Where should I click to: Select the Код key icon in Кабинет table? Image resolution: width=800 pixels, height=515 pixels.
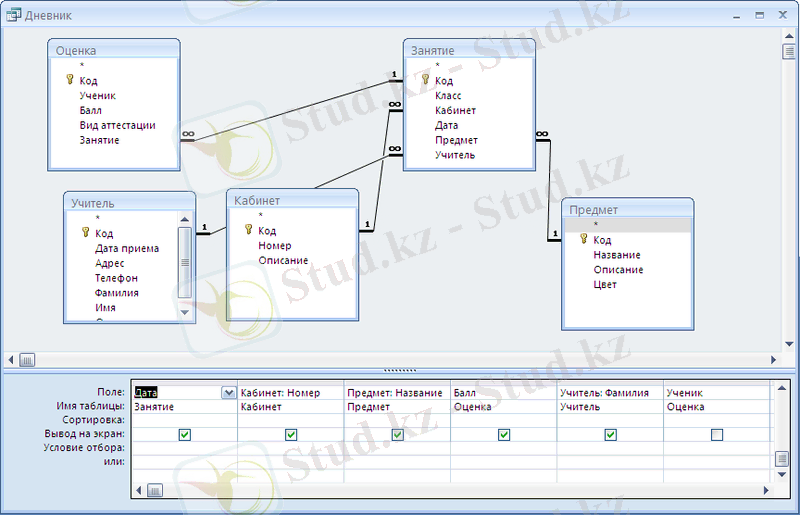248,230
